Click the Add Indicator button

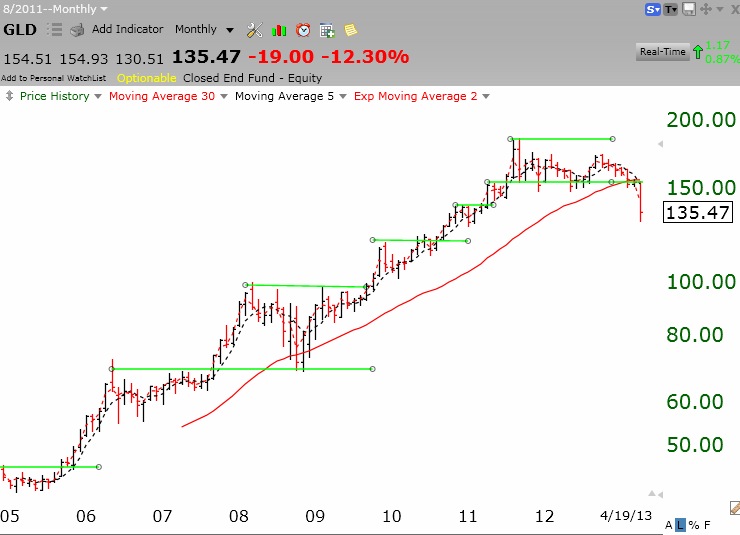128,30
